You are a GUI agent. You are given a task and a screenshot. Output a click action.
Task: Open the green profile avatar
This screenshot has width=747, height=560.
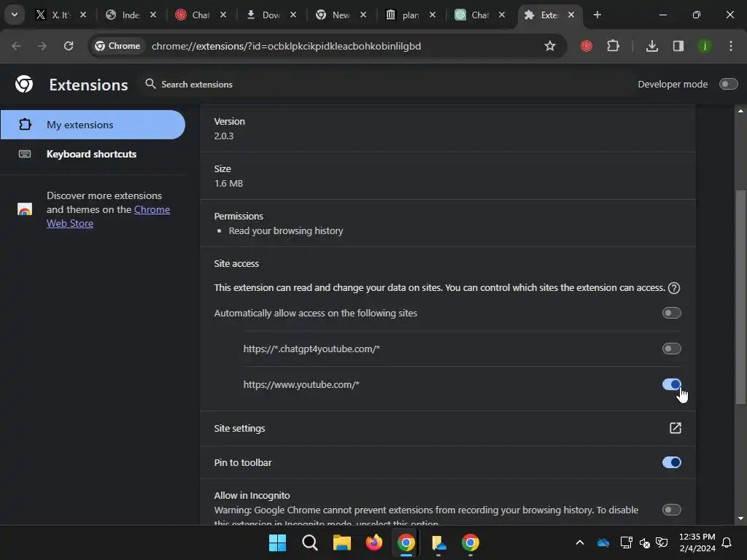tap(705, 46)
